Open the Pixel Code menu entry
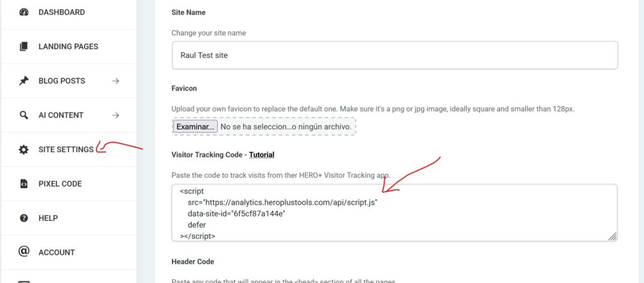Screen dimensions: 644x283 tap(60, 184)
